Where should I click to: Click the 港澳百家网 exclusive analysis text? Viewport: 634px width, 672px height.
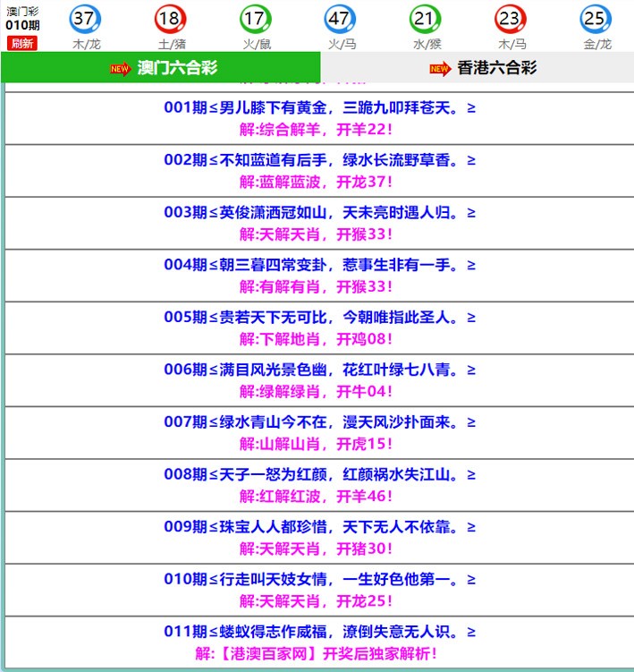pyautogui.click(x=317, y=653)
